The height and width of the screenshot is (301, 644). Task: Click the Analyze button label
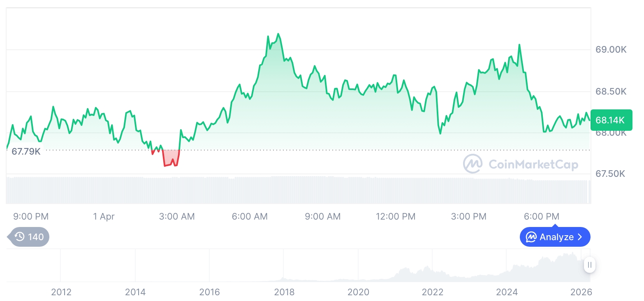[x=556, y=237]
